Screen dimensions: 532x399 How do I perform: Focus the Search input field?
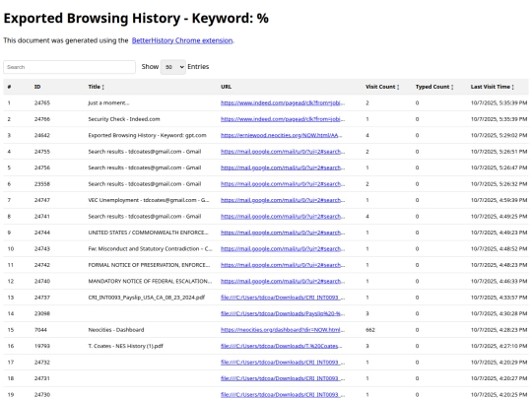[70, 67]
